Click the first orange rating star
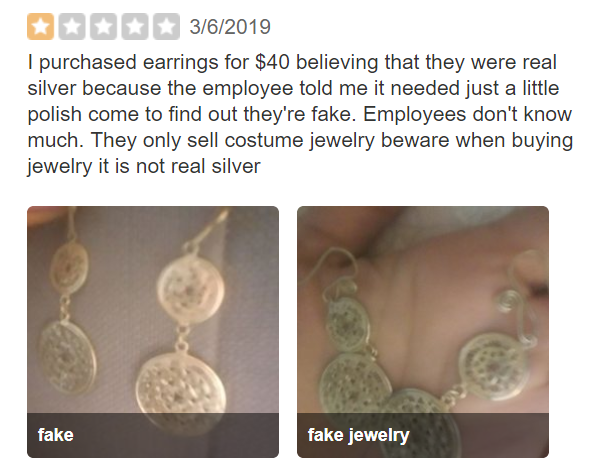This screenshot has width=611, height=476. [x=41, y=26]
